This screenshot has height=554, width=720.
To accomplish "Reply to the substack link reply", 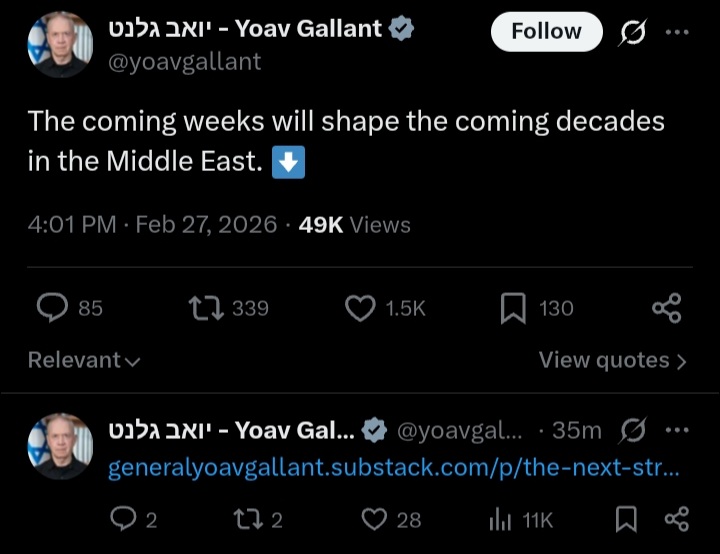I will tap(122, 519).
